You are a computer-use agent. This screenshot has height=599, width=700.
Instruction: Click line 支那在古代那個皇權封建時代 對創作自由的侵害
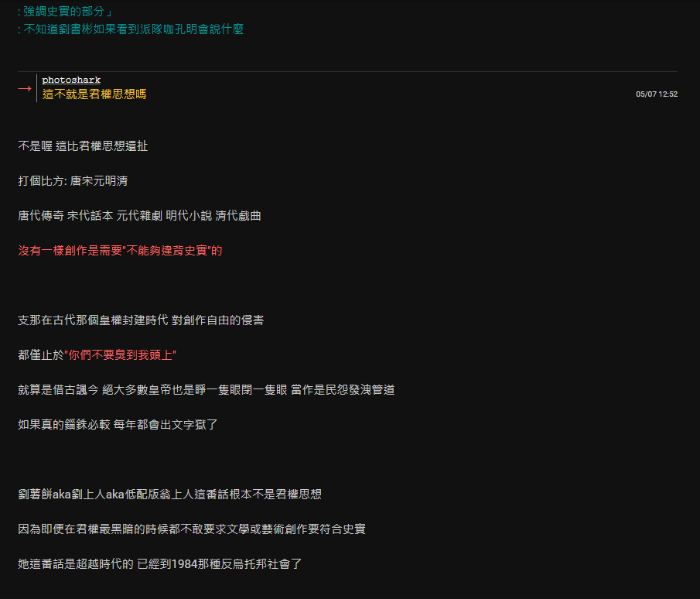click(141, 320)
